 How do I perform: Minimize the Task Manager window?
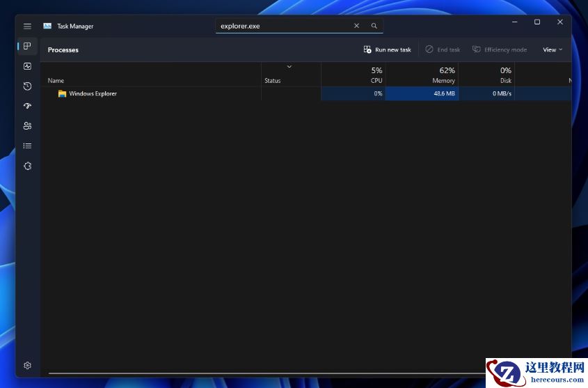click(515, 22)
